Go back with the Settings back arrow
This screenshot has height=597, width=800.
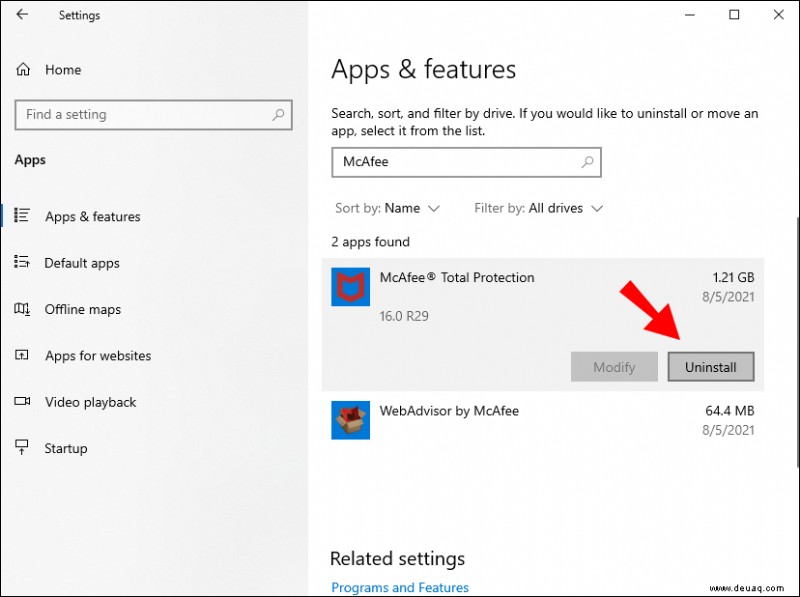pos(22,14)
